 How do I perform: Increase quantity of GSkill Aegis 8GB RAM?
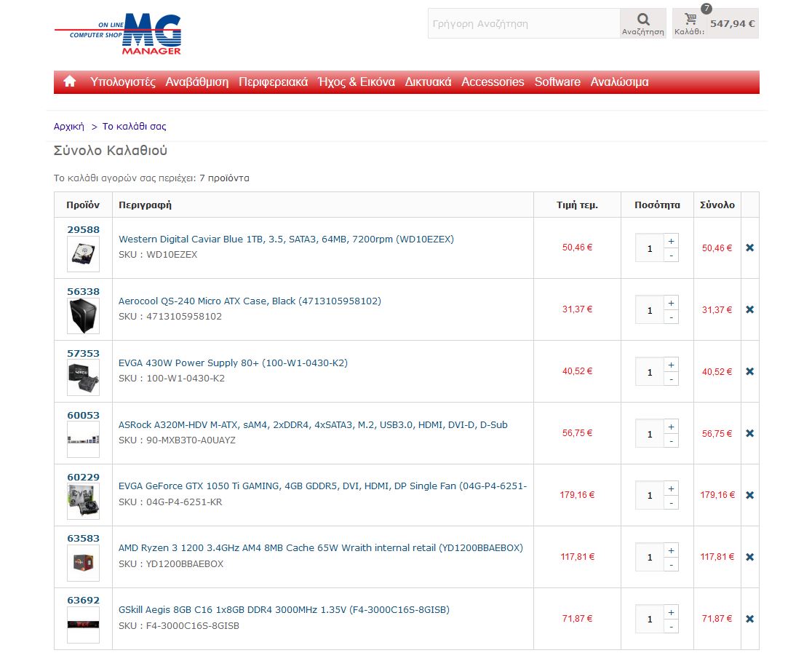click(x=671, y=612)
